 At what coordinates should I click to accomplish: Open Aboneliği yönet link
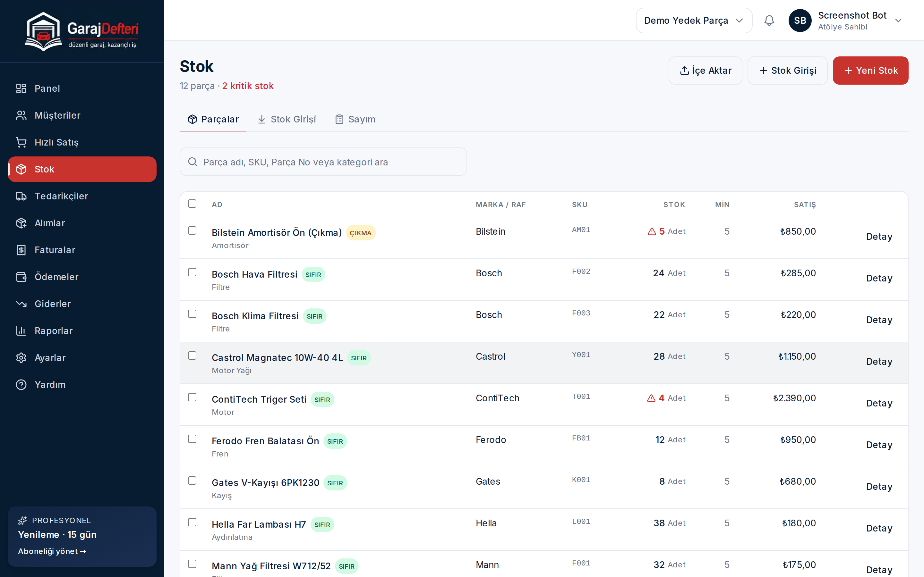tap(52, 551)
